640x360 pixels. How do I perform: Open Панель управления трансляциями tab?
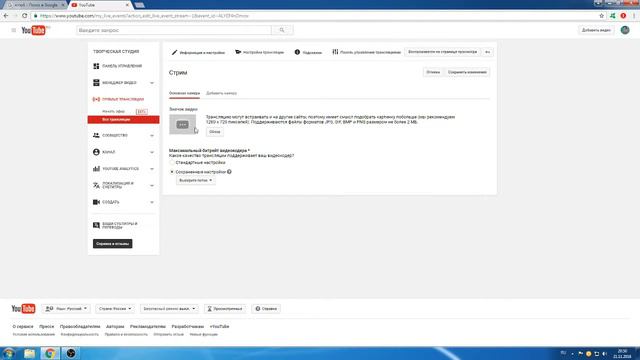click(366, 52)
